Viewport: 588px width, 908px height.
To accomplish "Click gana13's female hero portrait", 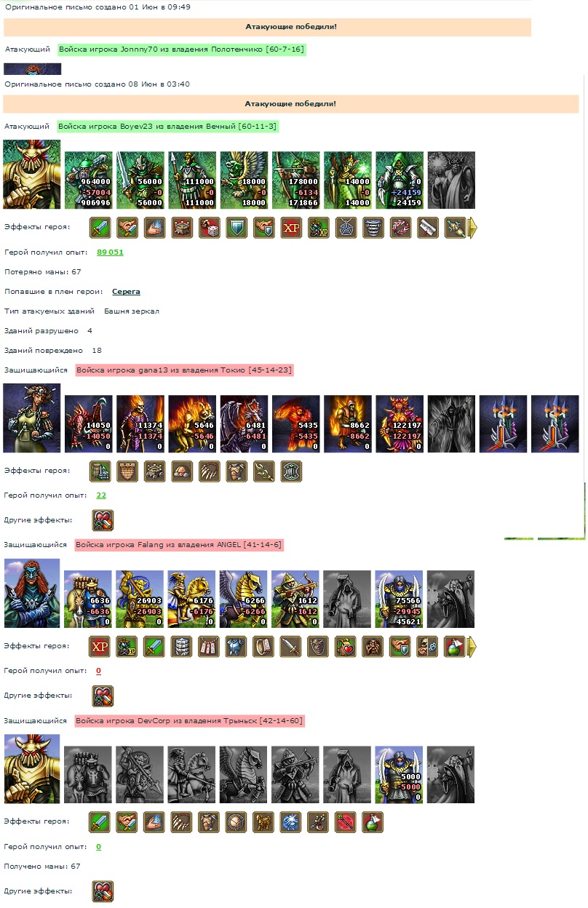I will click(x=32, y=418).
